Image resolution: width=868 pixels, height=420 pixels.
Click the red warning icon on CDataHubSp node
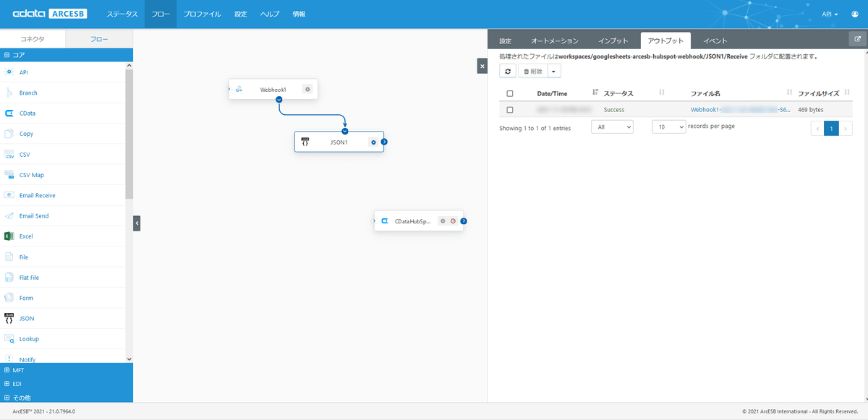[x=453, y=221]
